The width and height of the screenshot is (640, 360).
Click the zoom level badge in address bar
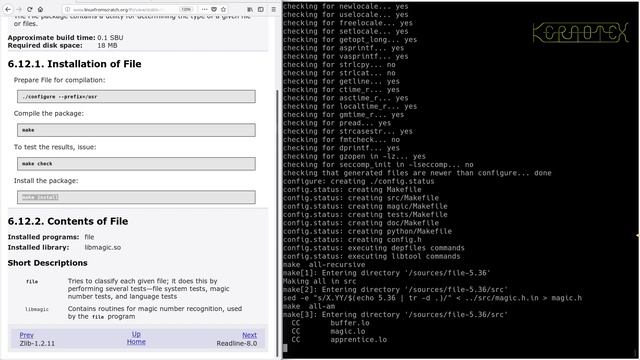tap(186, 9)
